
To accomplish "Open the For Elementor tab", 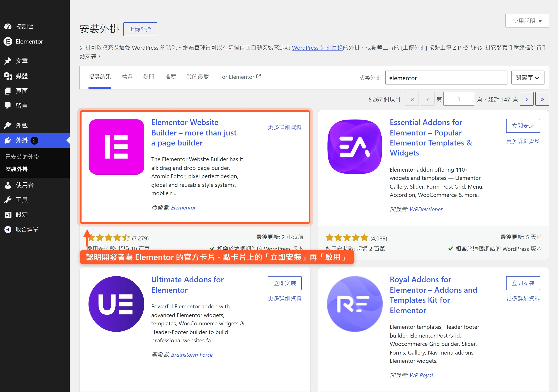I will click(240, 77).
